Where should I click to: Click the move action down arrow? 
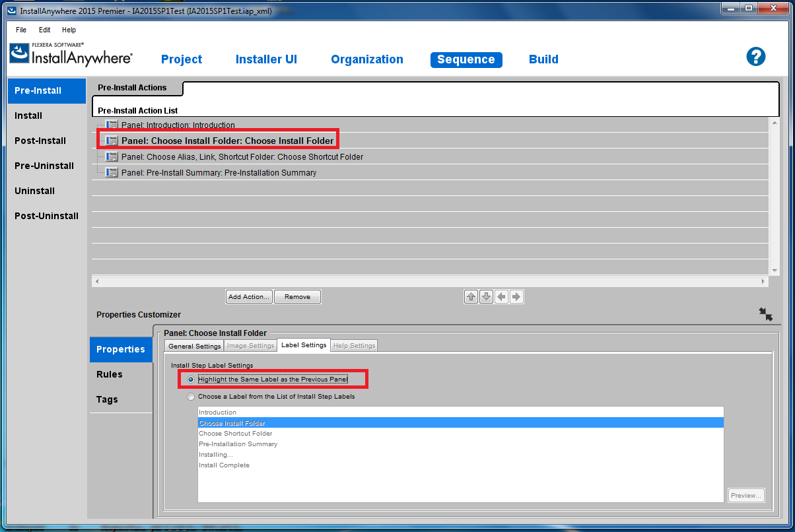[486, 297]
